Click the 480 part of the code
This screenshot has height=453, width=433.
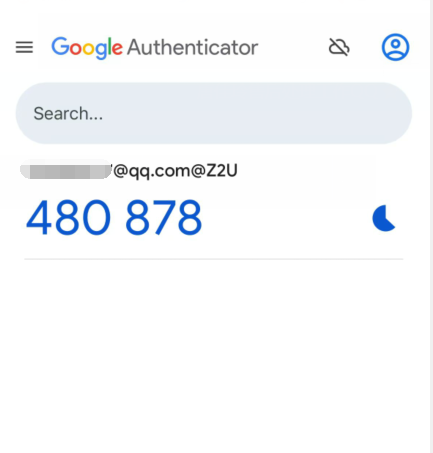tap(68, 217)
